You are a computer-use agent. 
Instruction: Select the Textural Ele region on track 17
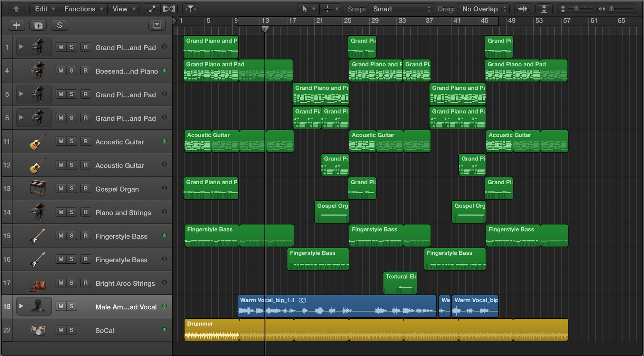coord(400,283)
